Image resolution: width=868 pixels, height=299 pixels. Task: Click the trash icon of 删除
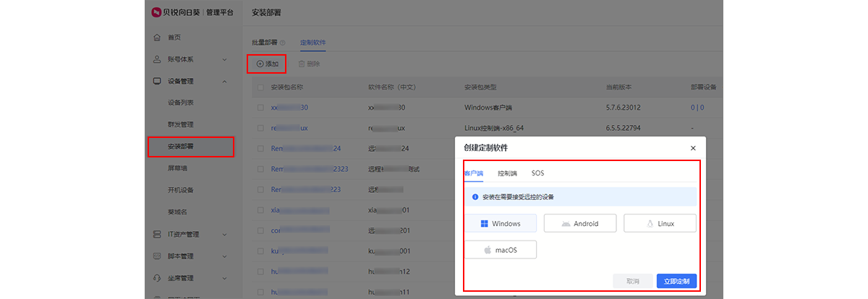point(302,64)
